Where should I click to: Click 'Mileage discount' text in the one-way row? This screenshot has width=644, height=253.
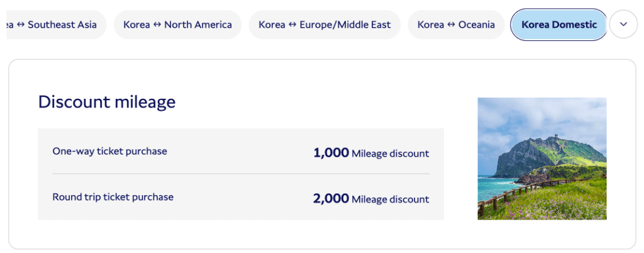(390, 153)
